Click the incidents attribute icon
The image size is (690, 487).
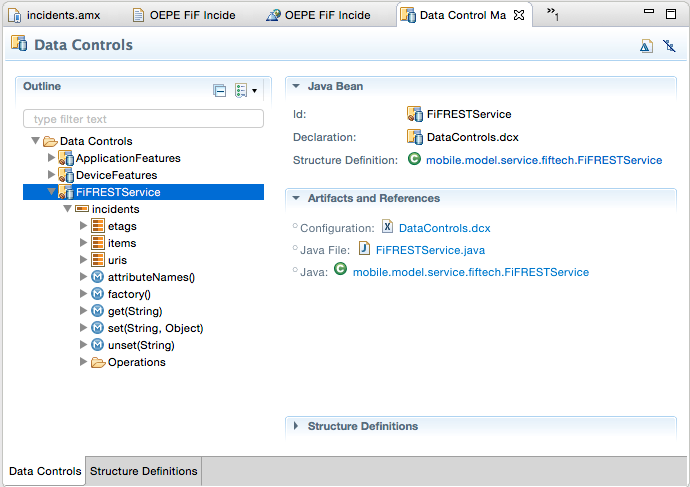click(x=82, y=209)
